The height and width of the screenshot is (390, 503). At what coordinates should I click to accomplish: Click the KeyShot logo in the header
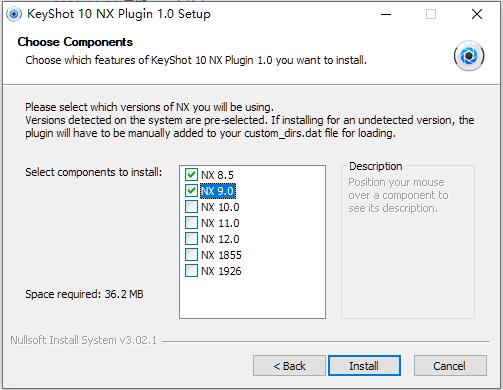(469, 56)
